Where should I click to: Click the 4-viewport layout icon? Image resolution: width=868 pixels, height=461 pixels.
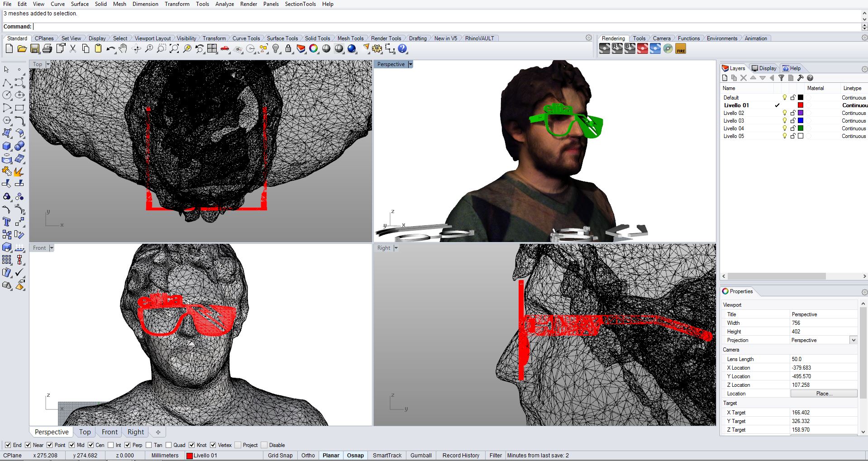click(x=212, y=49)
